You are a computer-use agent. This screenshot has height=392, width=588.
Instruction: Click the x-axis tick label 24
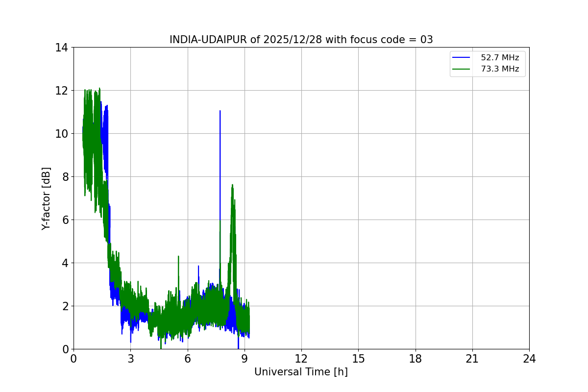(529, 359)
